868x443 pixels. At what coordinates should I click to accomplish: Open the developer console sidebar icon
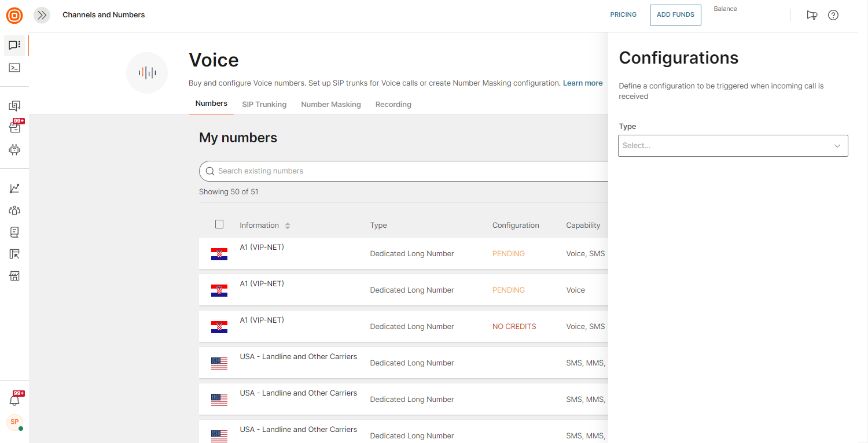click(x=14, y=68)
